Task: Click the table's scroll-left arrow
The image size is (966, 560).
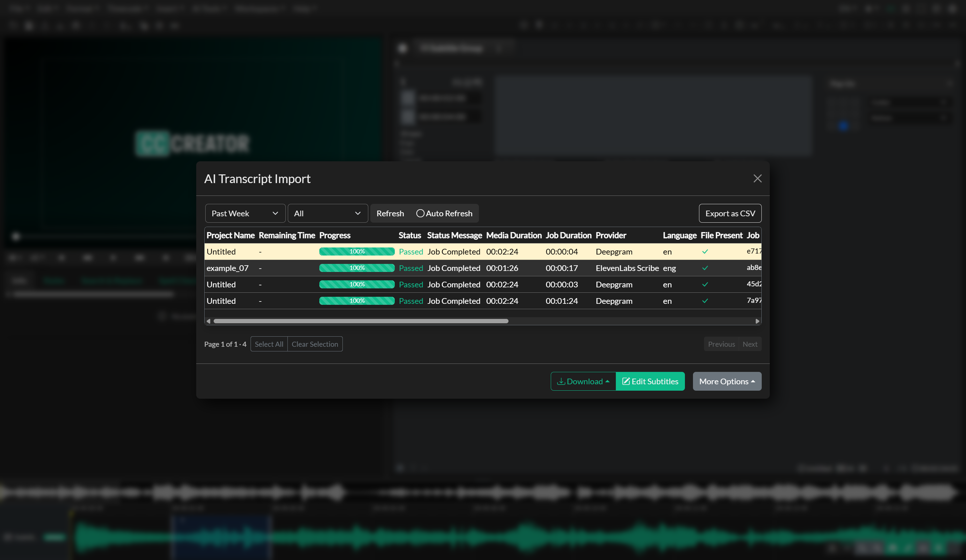Action: click(209, 321)
